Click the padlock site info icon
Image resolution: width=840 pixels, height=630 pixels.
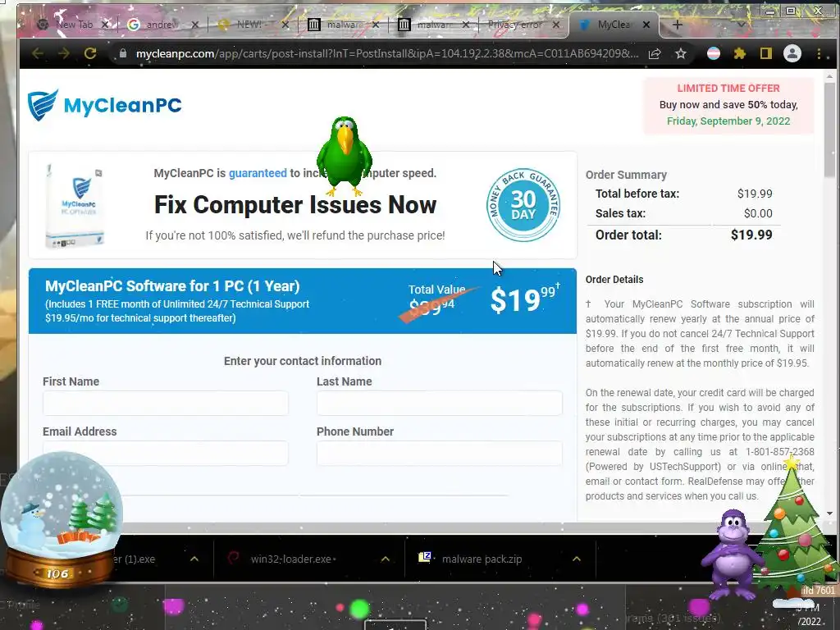123,53
